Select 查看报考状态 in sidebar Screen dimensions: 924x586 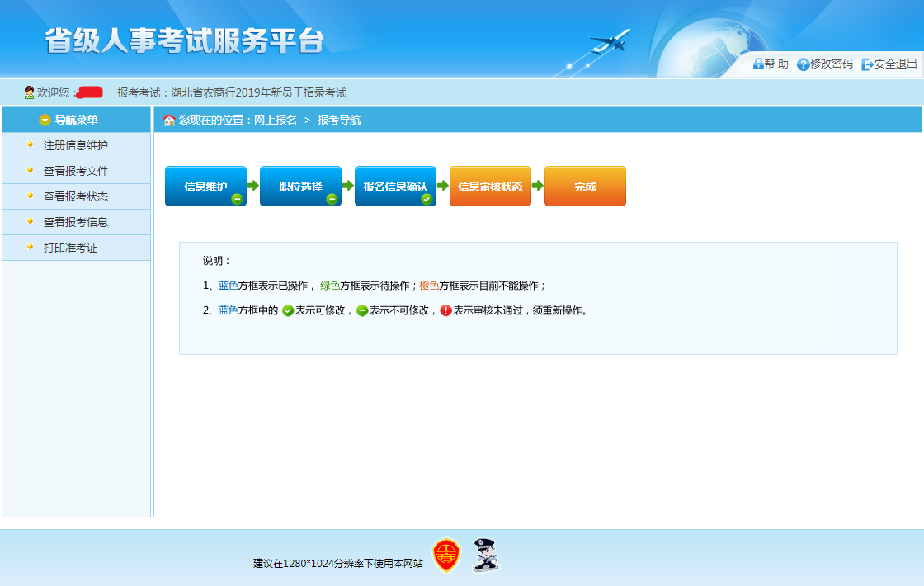76,196
